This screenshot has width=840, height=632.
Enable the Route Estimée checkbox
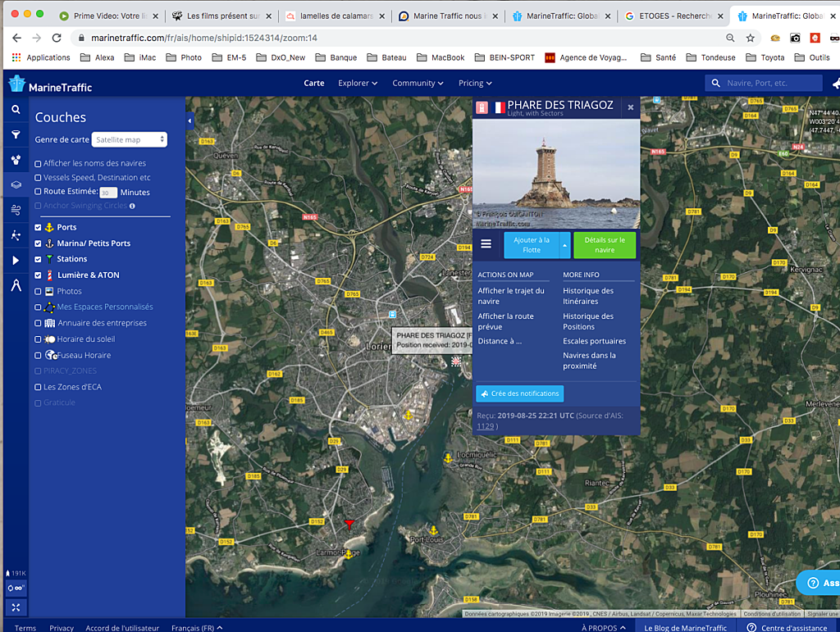(x=38, y=192)
